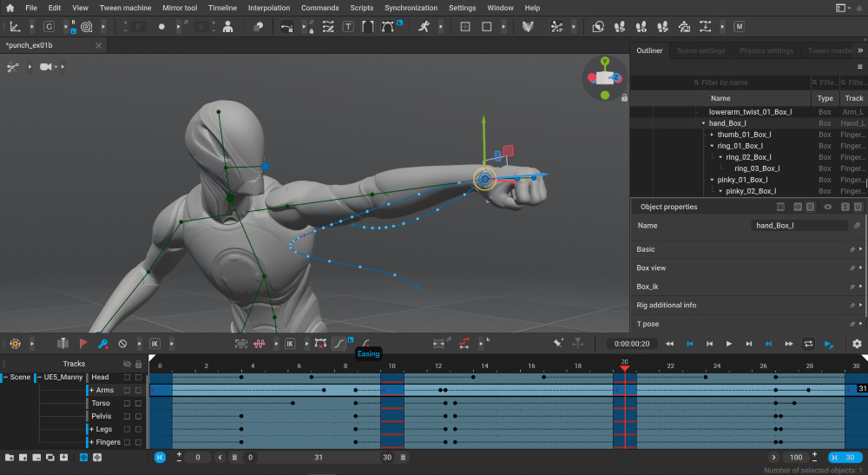
Task: Collapse the hand_Box_l tree item
Action: (704, 123)
